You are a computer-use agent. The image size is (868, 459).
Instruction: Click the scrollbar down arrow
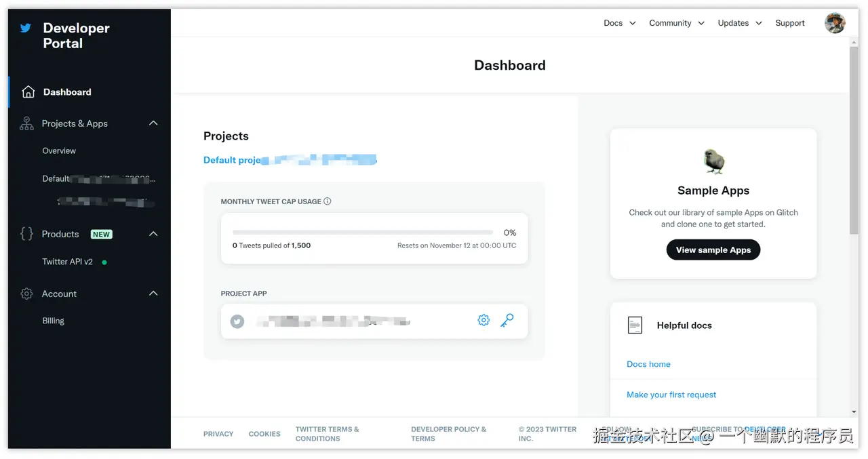click(x=854, y=412)
